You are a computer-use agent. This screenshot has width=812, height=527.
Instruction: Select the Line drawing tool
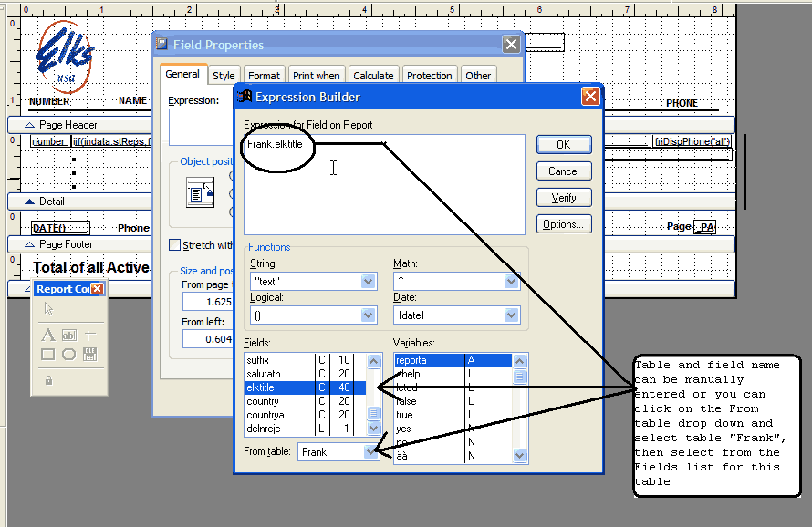pyautogui.click(x=89, y=335)
